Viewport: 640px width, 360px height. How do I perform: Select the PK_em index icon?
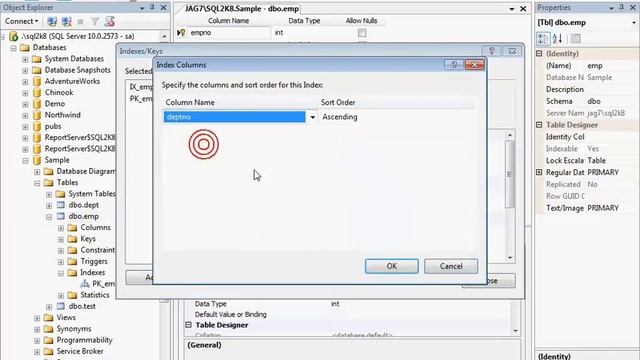[x=85, y=284]
